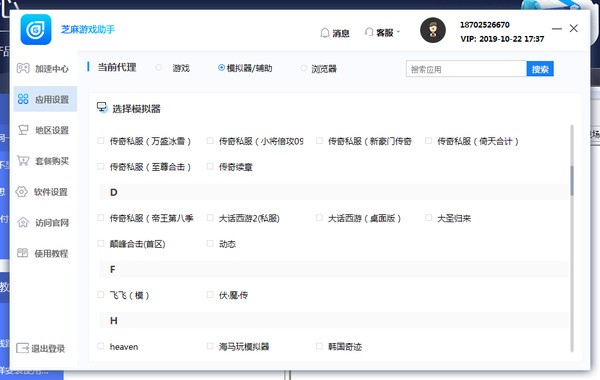Open 访问官网 in the sidebar

(43, 223)
